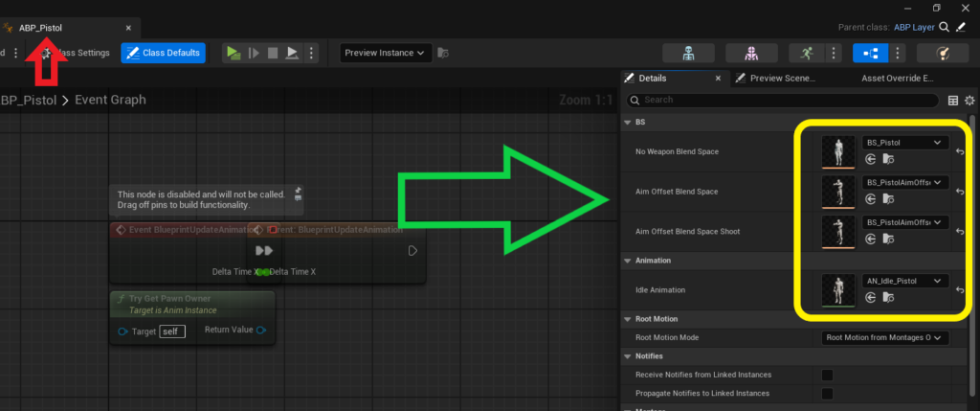Select the blue Blueprint graph mode icon
The width and height of the screenshot is (980, 411).
(869, 53)
